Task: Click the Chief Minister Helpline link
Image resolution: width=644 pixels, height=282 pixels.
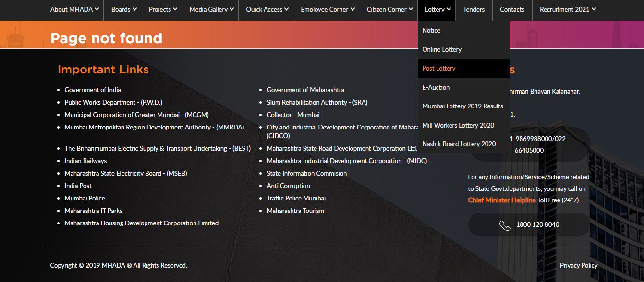Action: pyautogui.click(x=502, y=200)
